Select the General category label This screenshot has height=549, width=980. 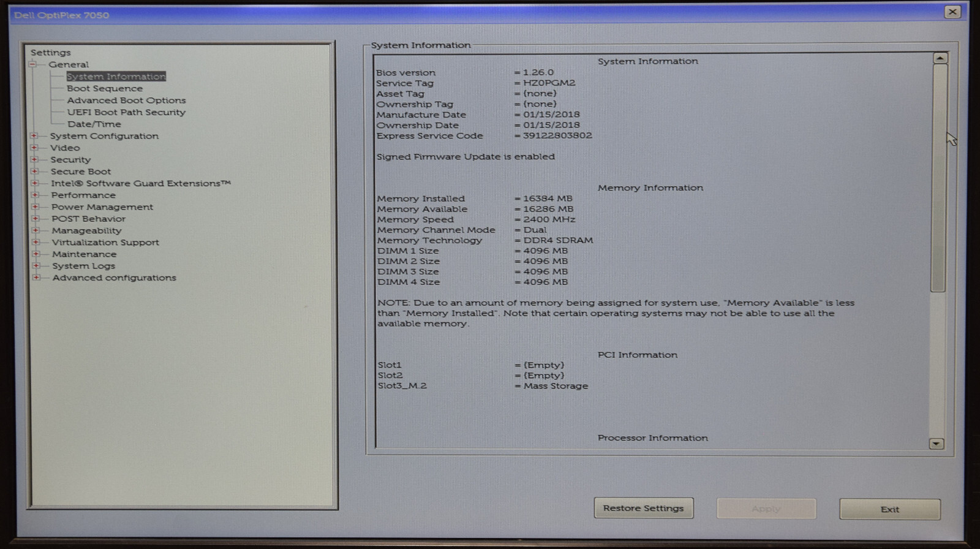[69, 64]
